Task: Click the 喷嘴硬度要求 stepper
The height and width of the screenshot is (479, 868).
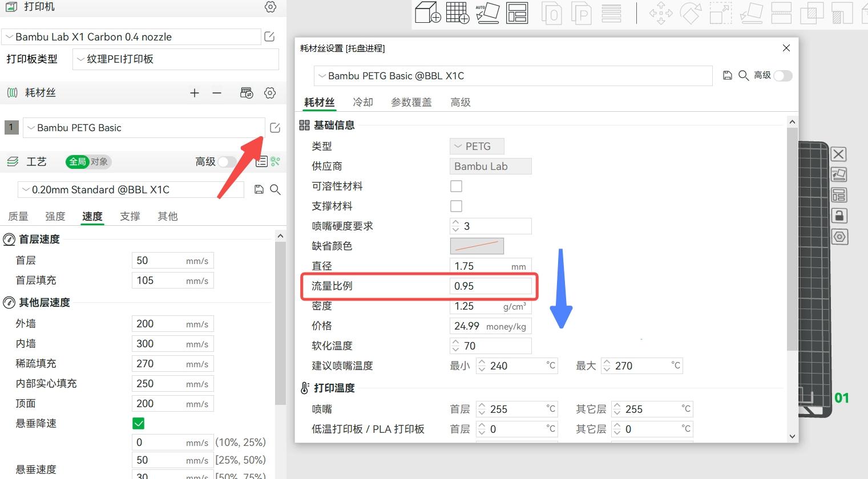Action: (x=455, y=226)
